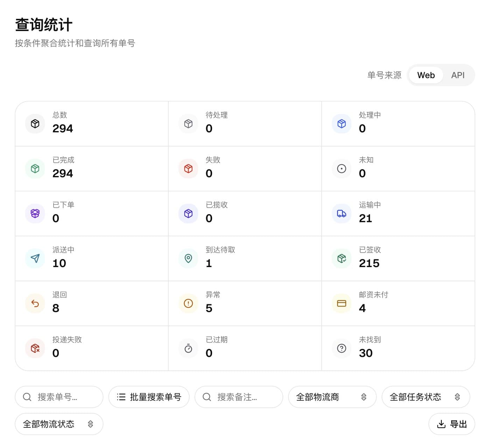Image resolution: width=490 pixels, height=448 pixels.
Task: Click the 退回 return arrow icon
Action: pos(35,303)
